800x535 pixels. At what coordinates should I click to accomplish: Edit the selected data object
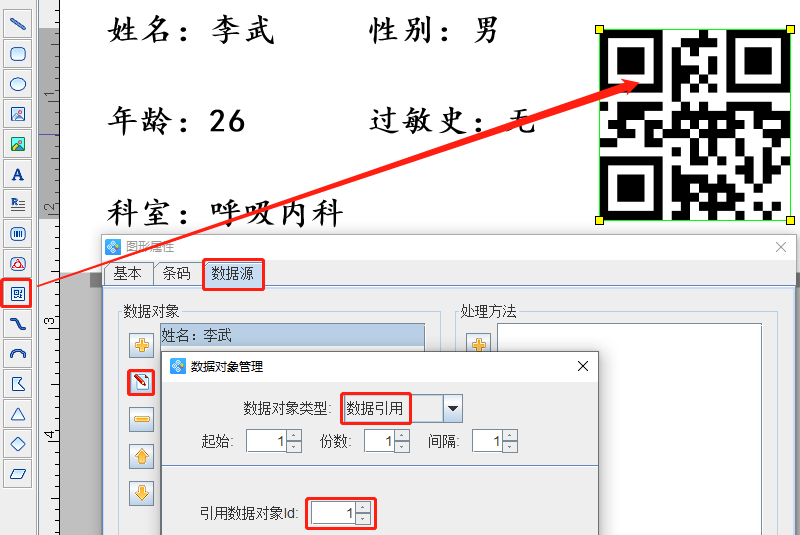141,383
